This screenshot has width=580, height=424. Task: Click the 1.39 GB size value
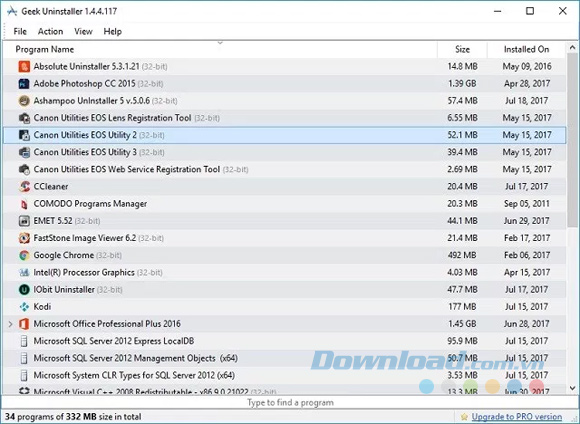(462, 84)
